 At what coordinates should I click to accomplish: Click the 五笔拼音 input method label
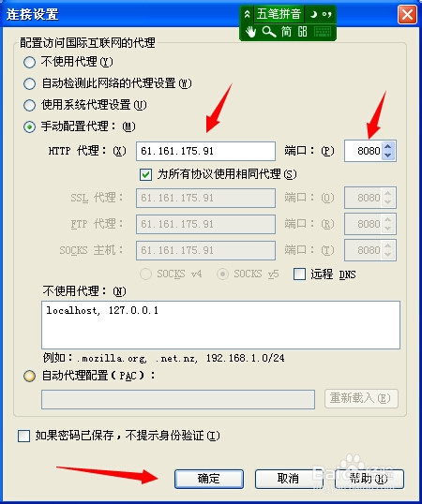tap(279, 14)
